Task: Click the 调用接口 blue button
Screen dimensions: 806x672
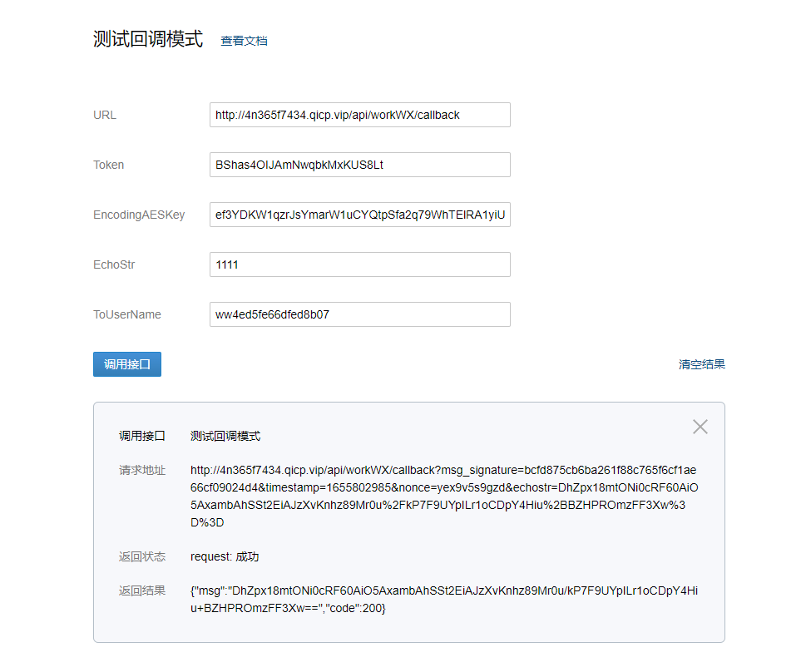Action: [x=126, y=363]
